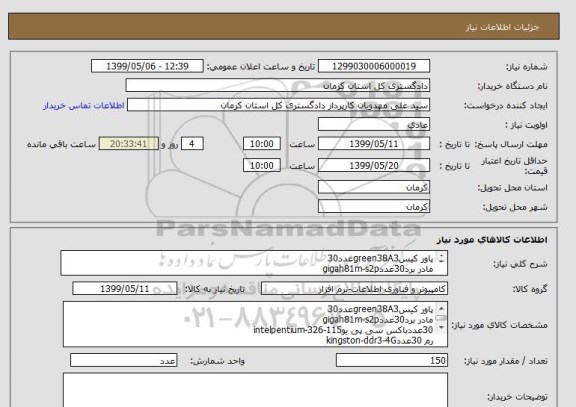Click the buyer notes text area

255,390
